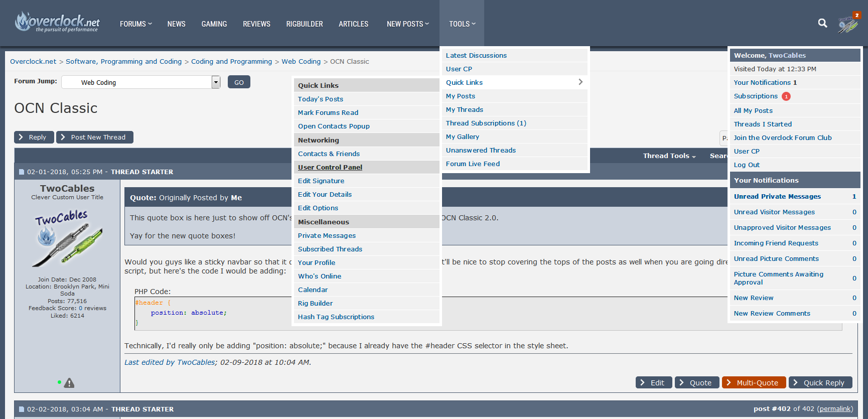
Task: Open the Forum Jump dropdown
Action: coord(141,82)
